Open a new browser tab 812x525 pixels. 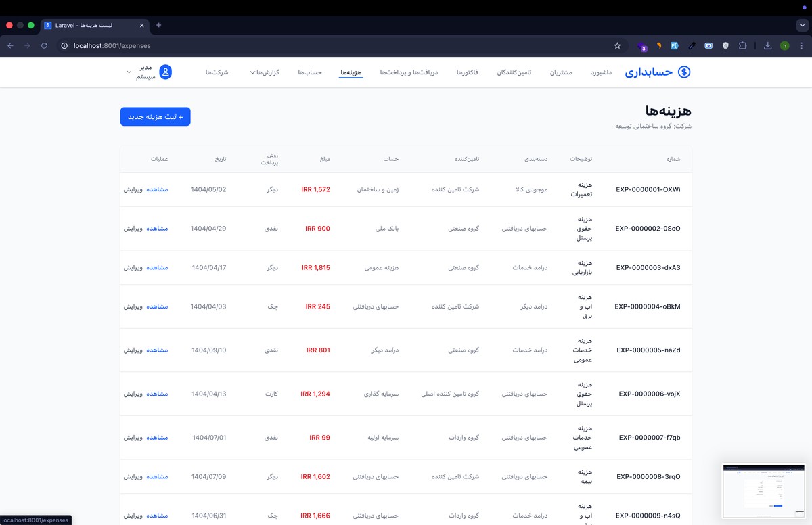click(x=159, y=25)
